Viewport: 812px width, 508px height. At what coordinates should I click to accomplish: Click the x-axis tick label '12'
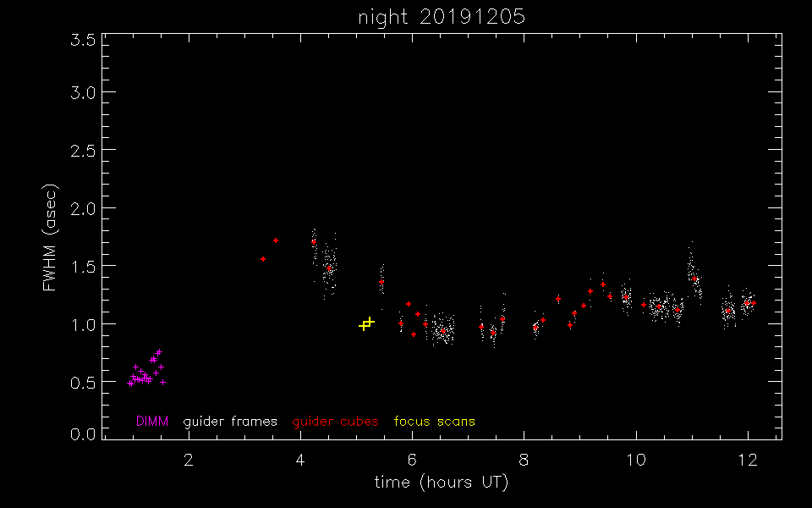[748, 459]
